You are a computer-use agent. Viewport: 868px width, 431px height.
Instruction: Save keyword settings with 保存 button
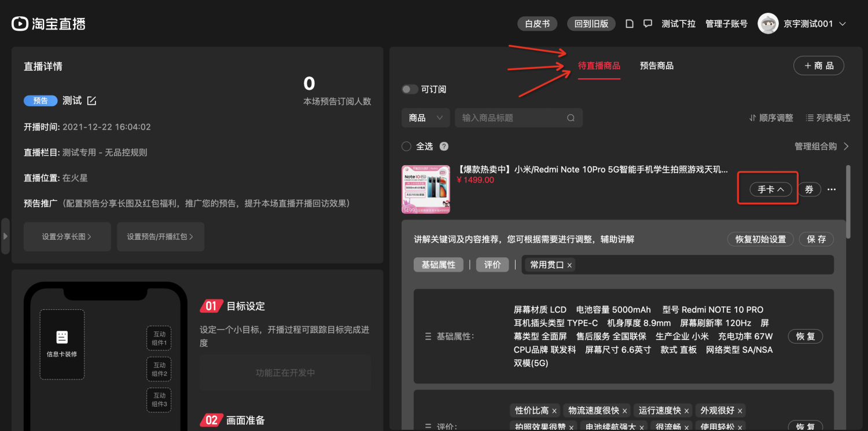tap(816, 239)
